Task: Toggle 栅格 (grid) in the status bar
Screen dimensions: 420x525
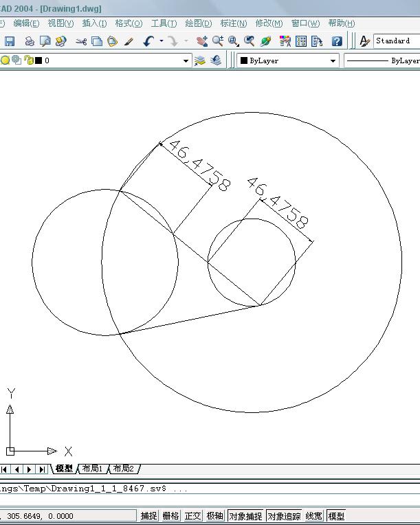Action: pyautogui.click(x=170, y=515)
